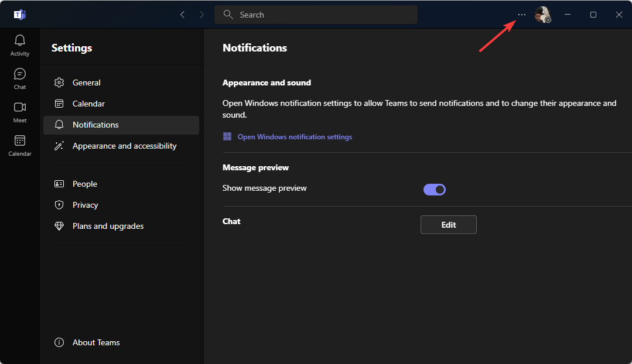Select General settings section
Screen dimensions: 632x364
pos(121,83)
